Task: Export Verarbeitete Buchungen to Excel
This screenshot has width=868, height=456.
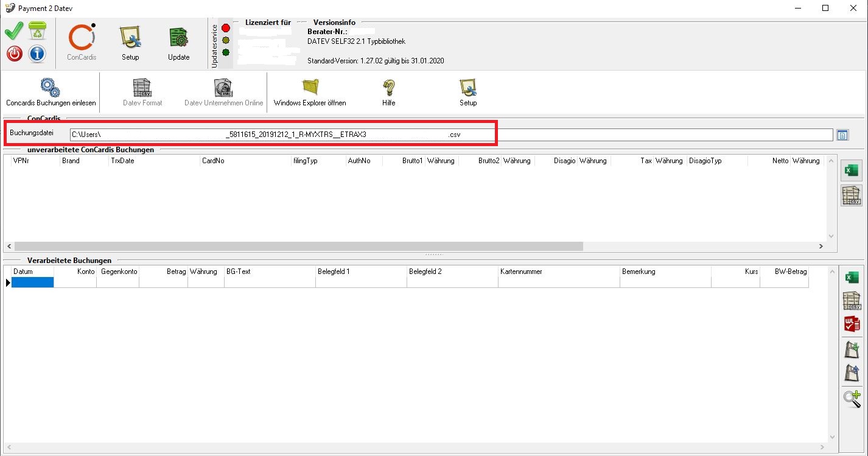Action: click(852, 278)
